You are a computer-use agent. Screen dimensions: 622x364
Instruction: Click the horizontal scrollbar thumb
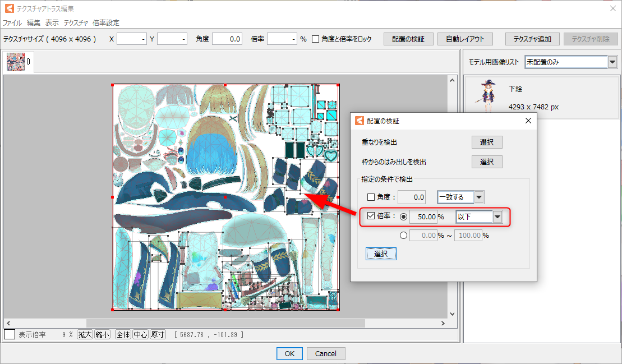pos(225,323)
